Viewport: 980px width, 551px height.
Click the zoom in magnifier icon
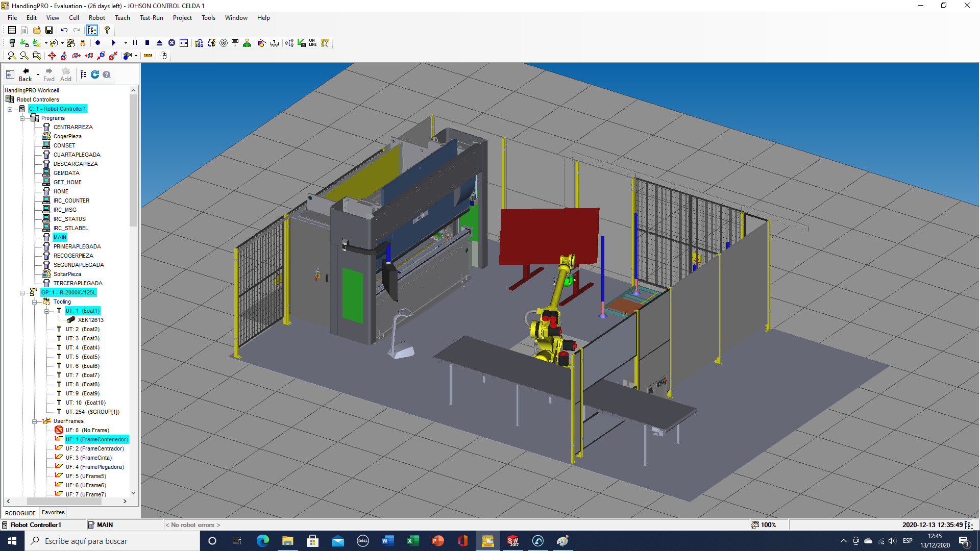(12, 56)
